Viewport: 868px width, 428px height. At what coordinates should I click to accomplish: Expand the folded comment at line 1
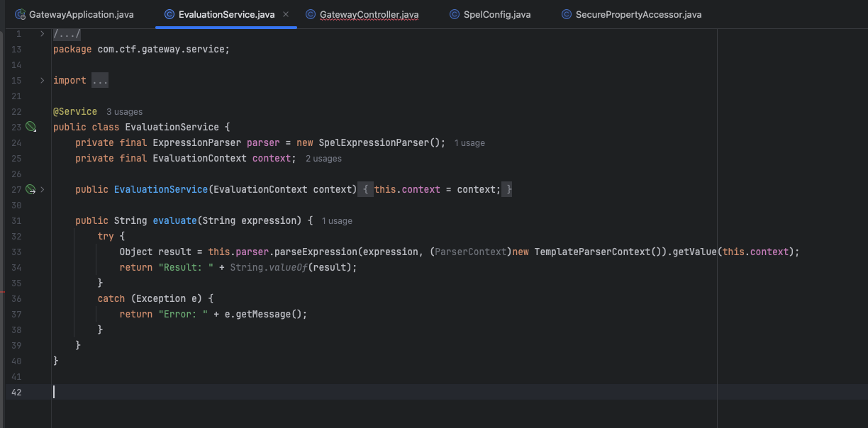[43, 33]
